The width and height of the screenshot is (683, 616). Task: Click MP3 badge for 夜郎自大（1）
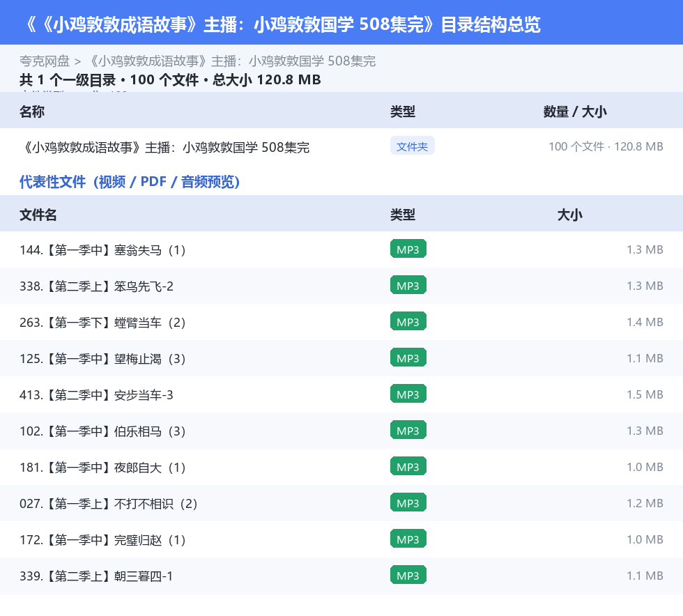408,467
